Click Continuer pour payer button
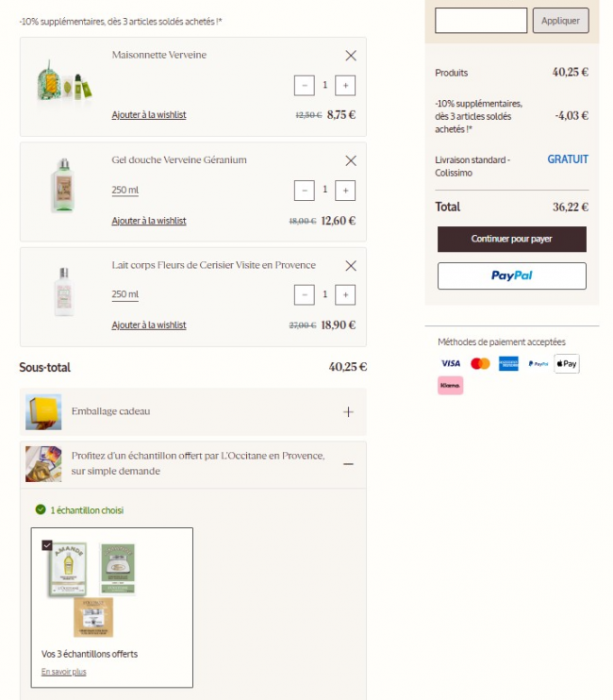This screenshot has width=613, height=700. pyautogui.click(x=512, y=239)
